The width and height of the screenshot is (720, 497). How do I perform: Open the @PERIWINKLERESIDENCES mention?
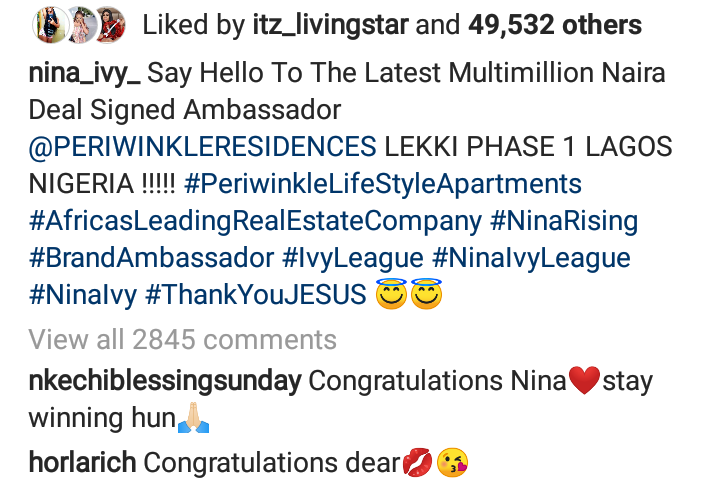point(201,148)
